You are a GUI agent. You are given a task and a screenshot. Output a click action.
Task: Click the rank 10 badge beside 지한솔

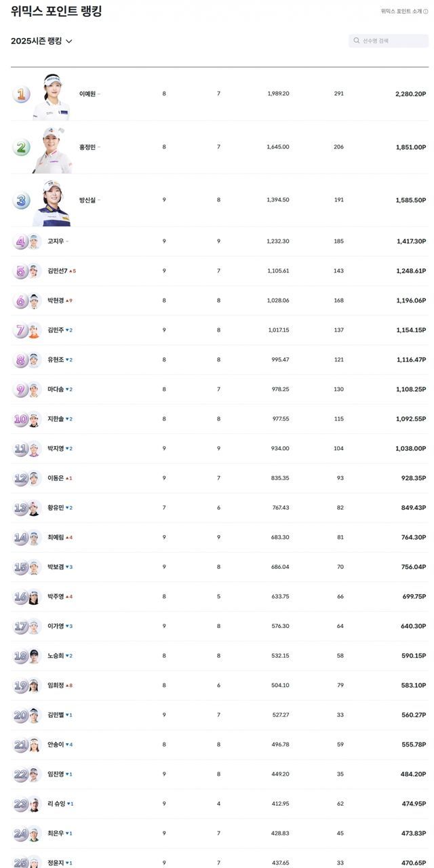[20, 419]
